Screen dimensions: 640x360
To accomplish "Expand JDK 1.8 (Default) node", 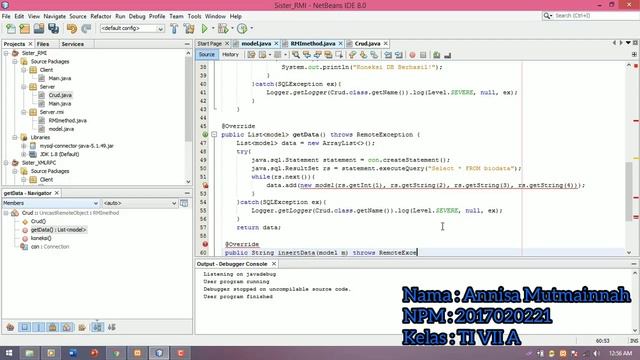I will pyautogui.click(x=24, y=154).
